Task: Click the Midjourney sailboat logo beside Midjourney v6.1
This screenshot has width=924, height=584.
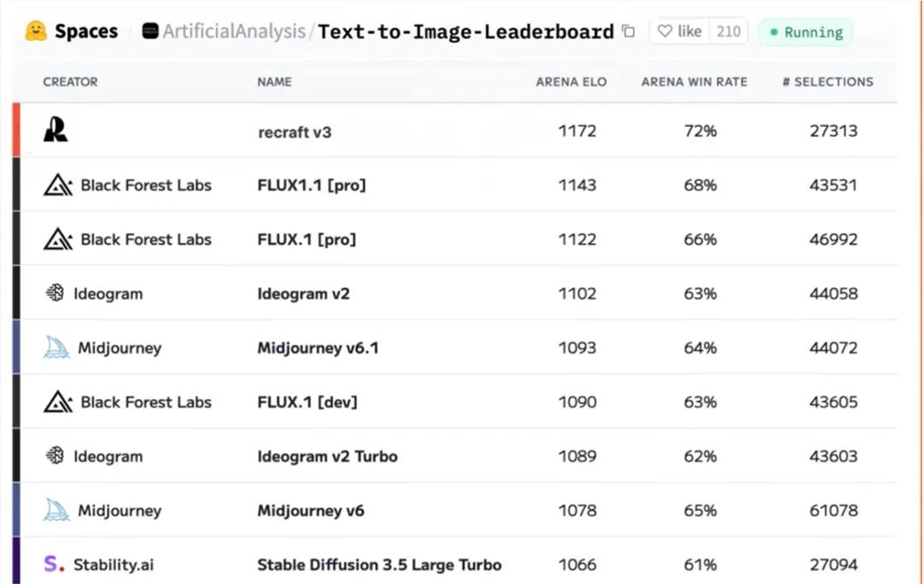Action: coord(56,347)
